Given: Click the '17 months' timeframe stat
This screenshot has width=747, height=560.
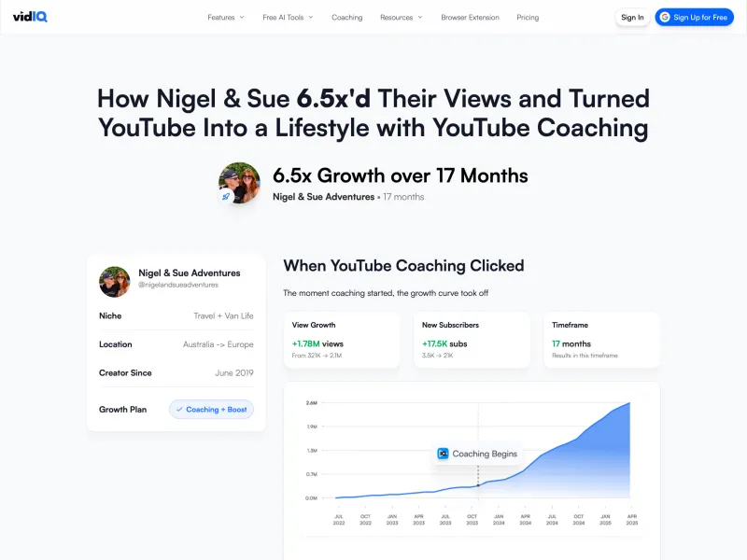Looking at the screenshot, I should [571, 343].
